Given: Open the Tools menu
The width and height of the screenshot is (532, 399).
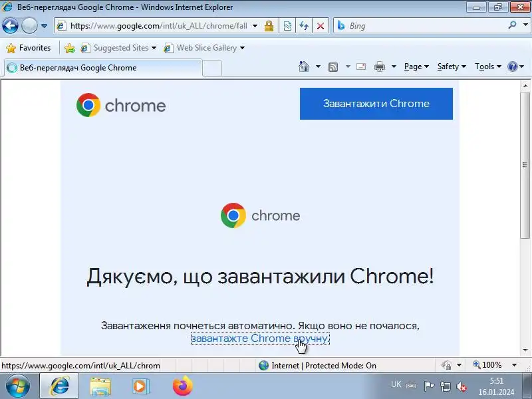Looking at the screenshot, I should pos(488,66).
